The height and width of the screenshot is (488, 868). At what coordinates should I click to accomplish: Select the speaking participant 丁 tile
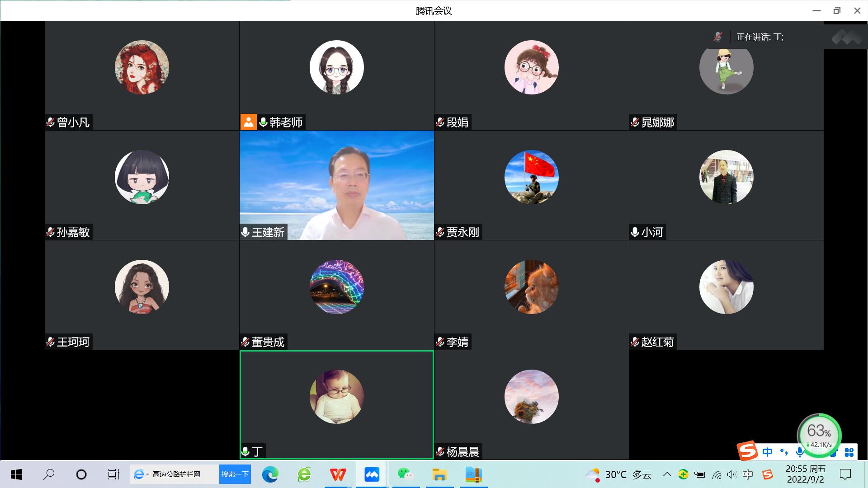[336, 404]
